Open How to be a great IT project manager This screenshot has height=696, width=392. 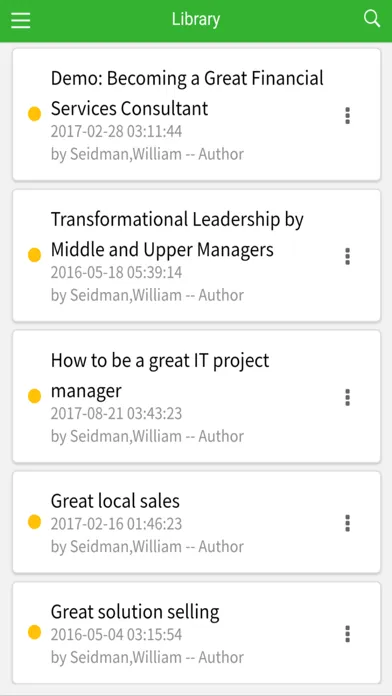(x=160, y=376)
